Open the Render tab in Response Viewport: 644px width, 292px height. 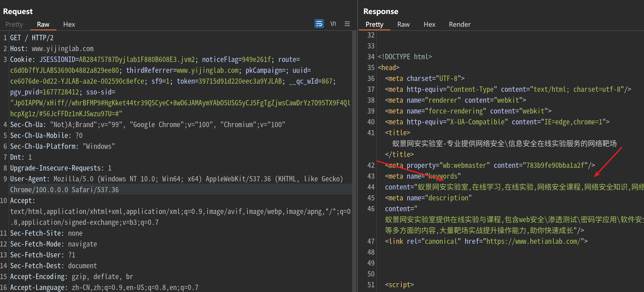tap(460, 24)
